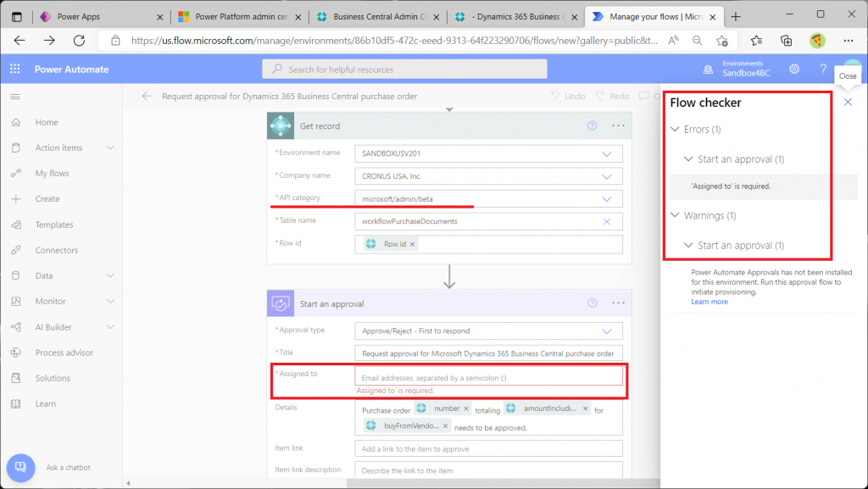This screenshot has width=868, height=489.
Task: Open the Approval type dropdown
Action: (607, 331)
